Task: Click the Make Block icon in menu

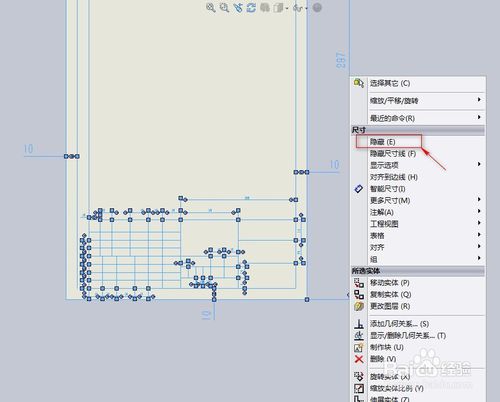Action: coord(359,347)
